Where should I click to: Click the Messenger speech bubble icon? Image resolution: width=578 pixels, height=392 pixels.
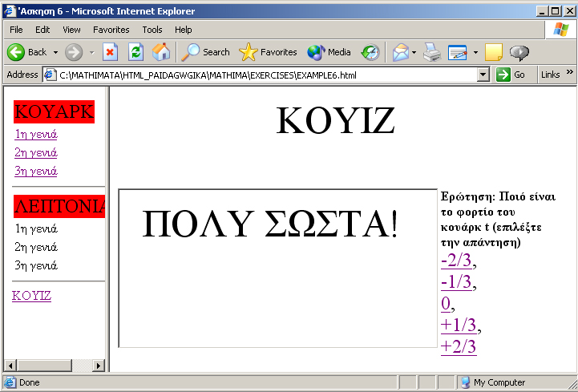(519, 53)
